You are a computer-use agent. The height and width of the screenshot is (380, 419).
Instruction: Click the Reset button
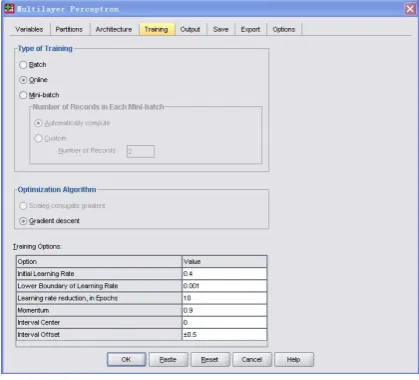(x=210, y=360)
